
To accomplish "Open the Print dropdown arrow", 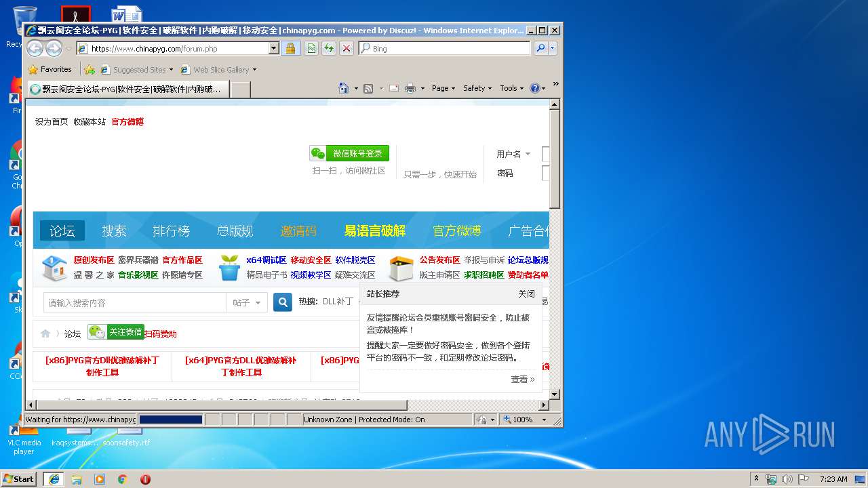I will (x=422, y=88).
